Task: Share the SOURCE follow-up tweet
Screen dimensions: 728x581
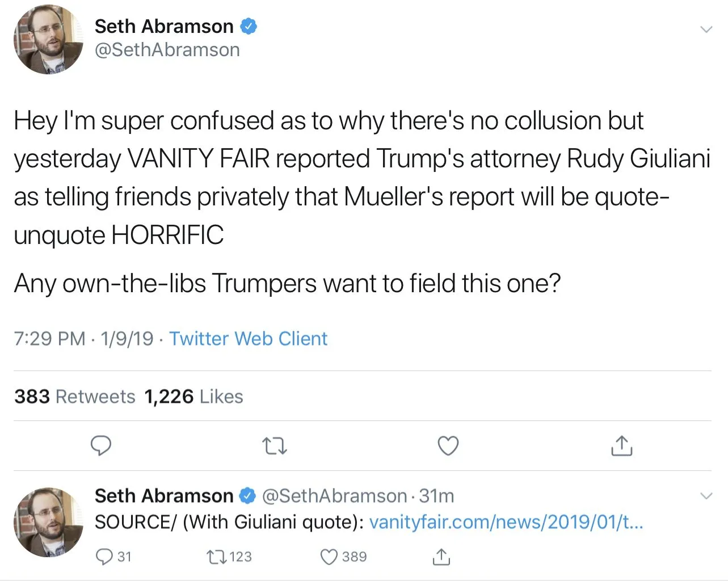Action: [441, 557]
